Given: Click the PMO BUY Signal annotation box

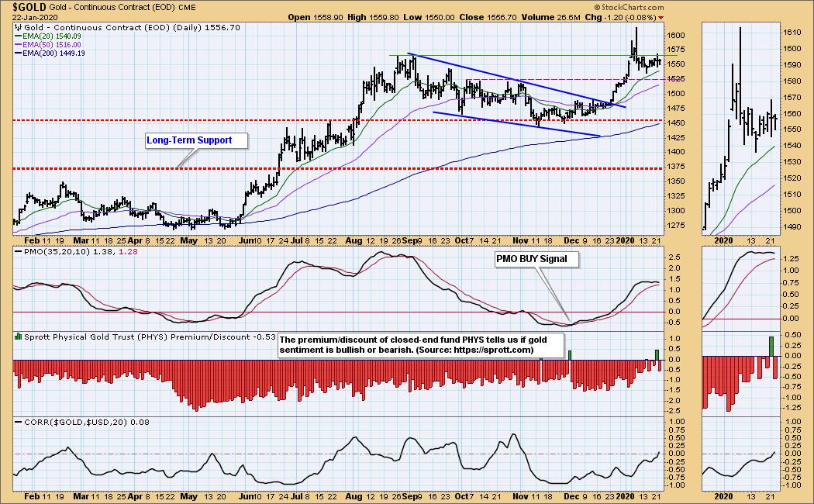Looking at the screenshot, I should [x=536, y=259].
